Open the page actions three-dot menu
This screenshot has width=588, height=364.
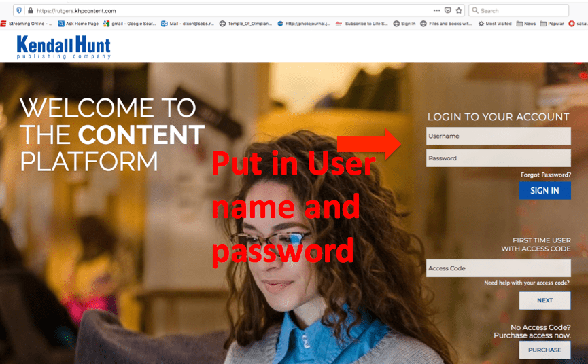tap(436, 11)
